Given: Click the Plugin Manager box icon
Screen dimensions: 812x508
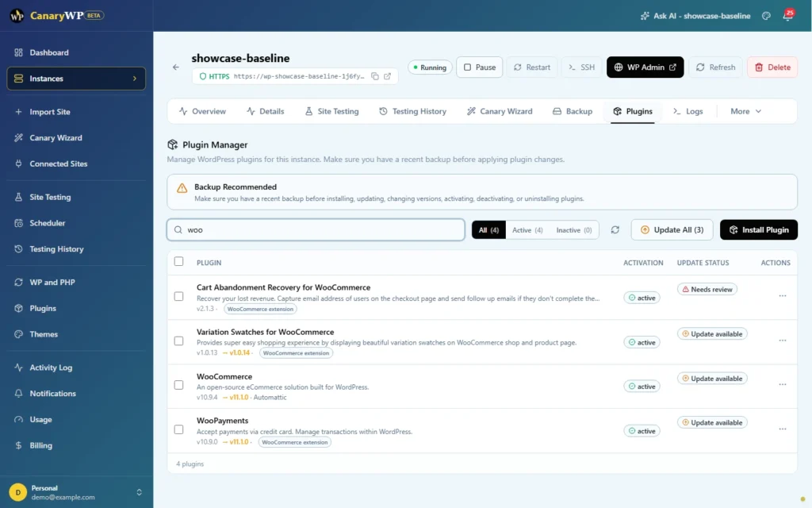Looking at the screenshot, I should pos(172,144).
